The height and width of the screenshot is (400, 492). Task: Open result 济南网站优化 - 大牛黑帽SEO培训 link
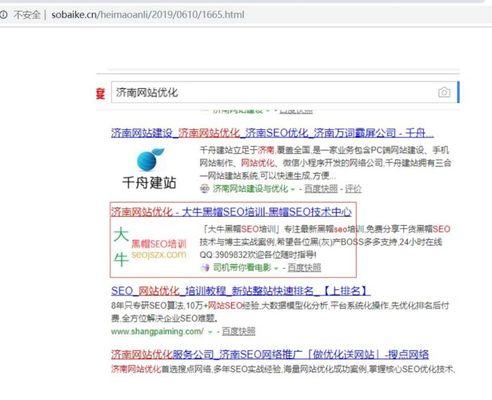(231, 212)
